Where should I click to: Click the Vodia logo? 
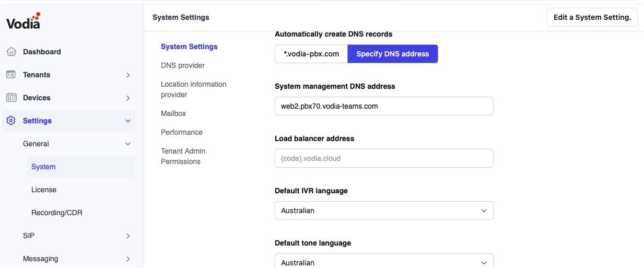(23, 21)
